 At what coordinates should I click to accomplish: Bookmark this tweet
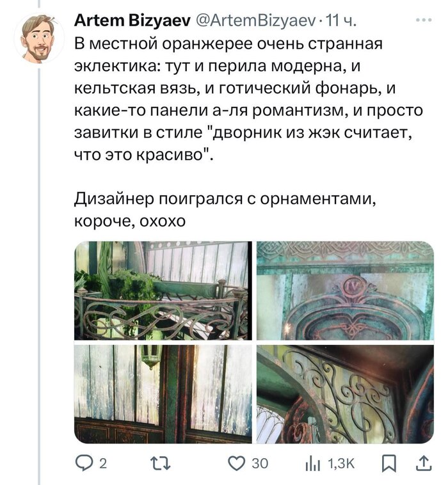tap(389, 464)
